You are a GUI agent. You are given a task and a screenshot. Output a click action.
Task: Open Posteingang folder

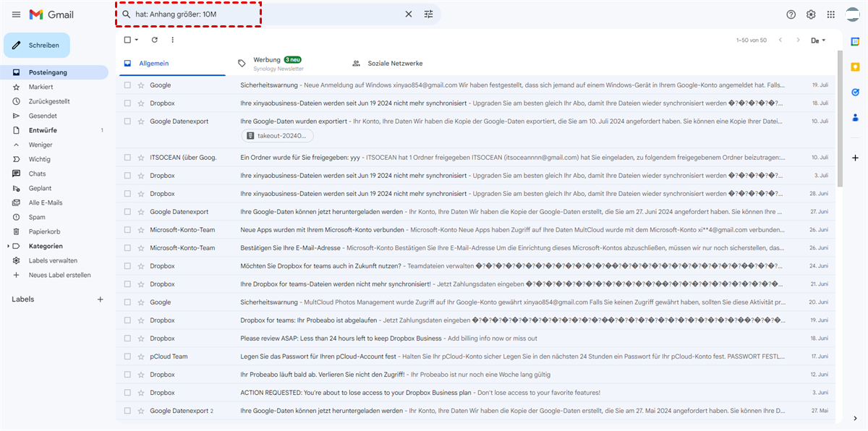coord(54,72)
